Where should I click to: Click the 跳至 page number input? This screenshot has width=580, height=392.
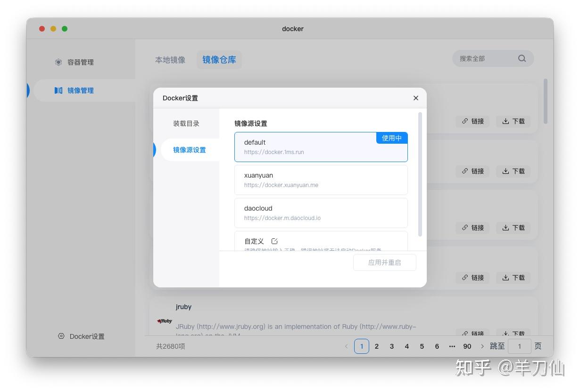tap(520, 346)
